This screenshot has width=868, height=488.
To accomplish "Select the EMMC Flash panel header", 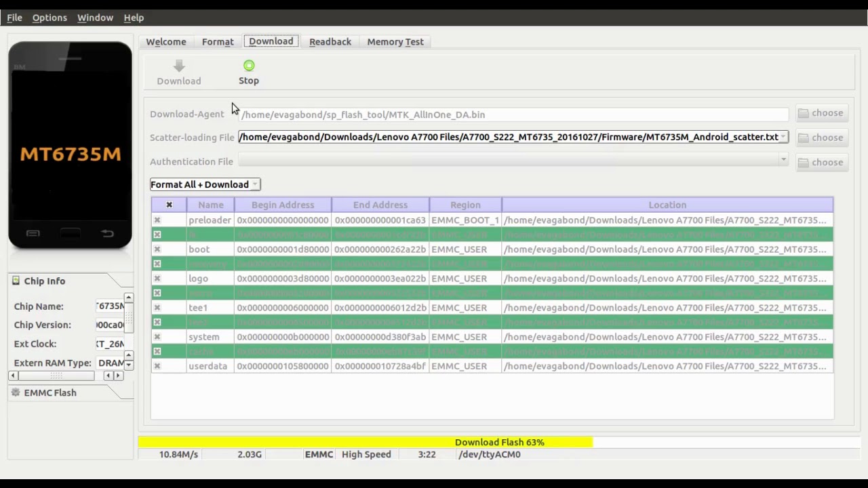I will tap(71, 392).
